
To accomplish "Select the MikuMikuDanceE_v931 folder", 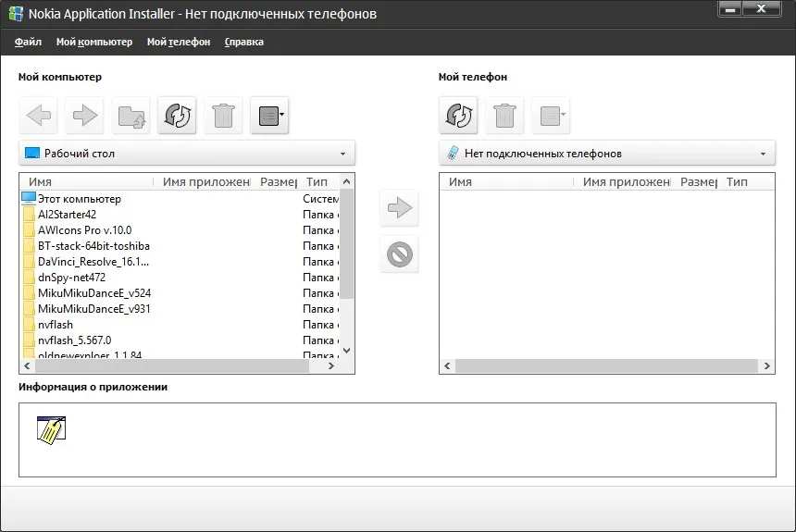I will tap(93, 309).
